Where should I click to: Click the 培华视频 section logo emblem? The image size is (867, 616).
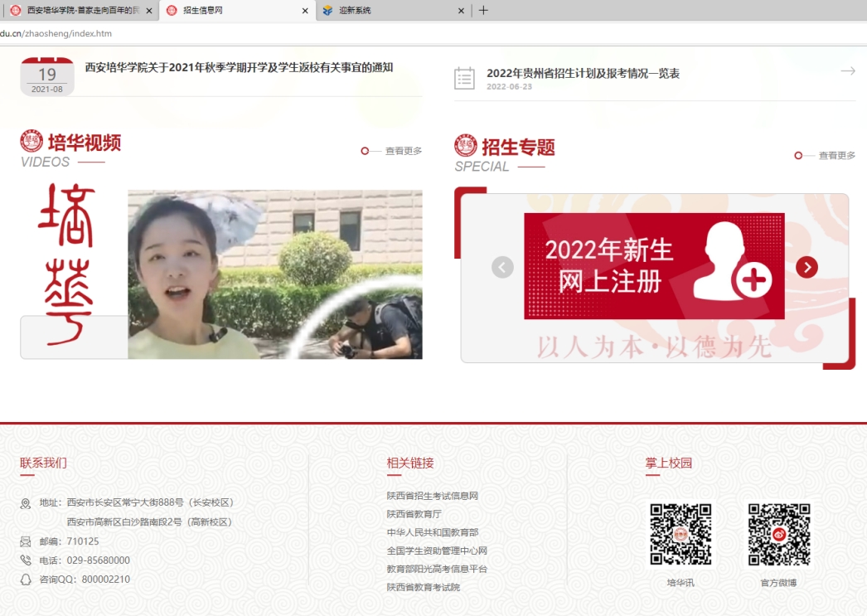point(31,141)
